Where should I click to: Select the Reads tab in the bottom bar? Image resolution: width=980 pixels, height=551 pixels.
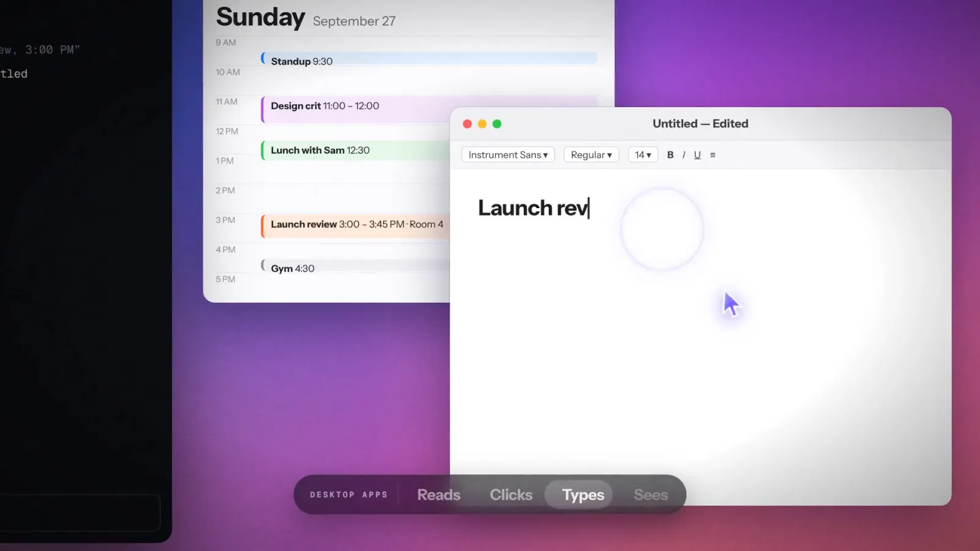pyautogui.click(x=439, y=495)
